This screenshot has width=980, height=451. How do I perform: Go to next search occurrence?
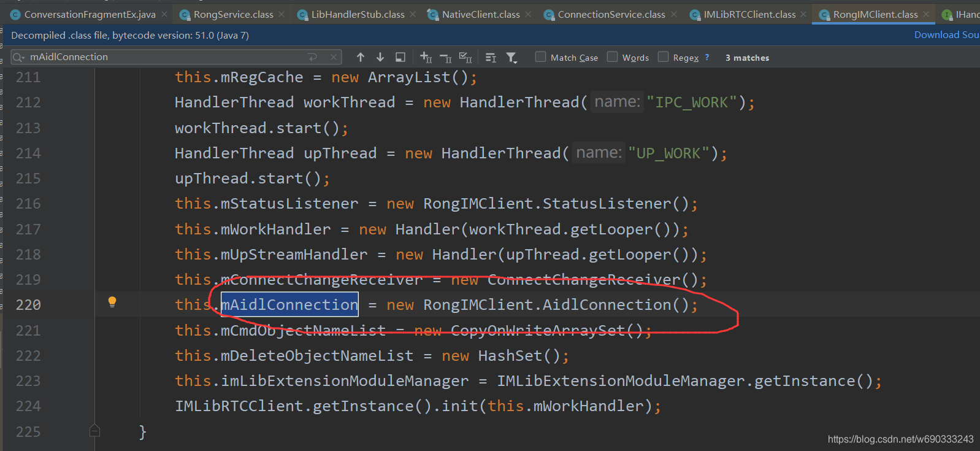(380, 57)
